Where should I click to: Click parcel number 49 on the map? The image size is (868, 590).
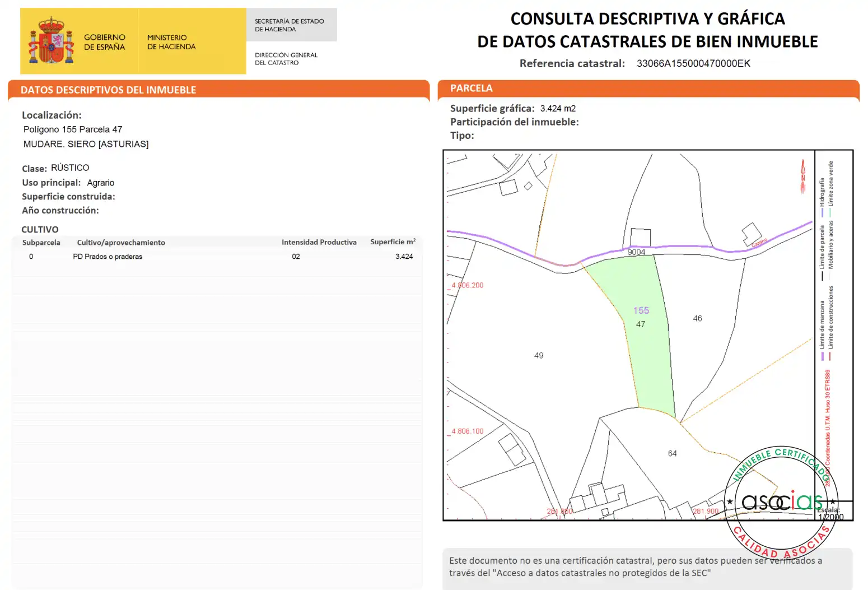tap(539, 355)
